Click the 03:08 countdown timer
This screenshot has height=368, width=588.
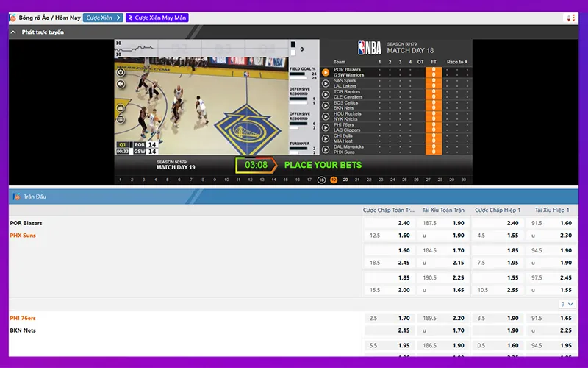(x=256, y=165)
